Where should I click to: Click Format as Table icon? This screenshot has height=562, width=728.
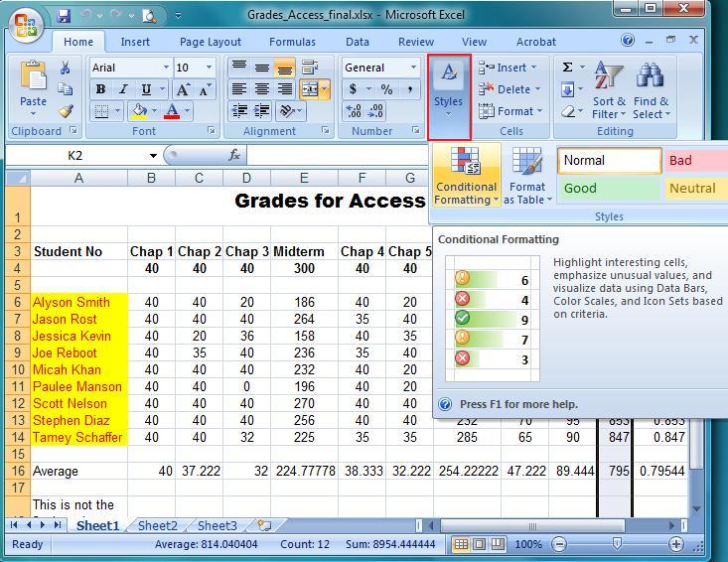(526, 176)
